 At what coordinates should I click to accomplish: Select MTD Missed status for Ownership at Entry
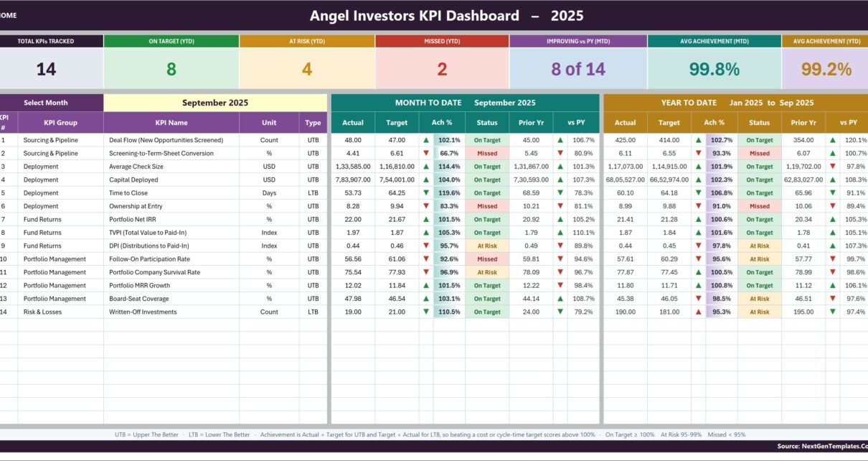coord(487,206)
